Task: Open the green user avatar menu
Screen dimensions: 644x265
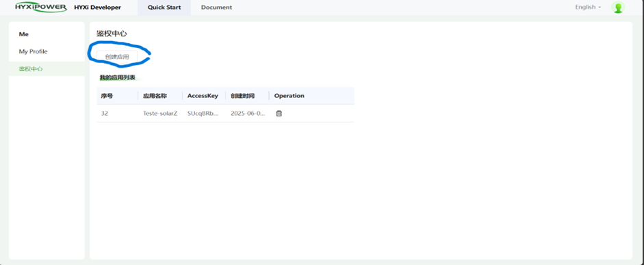Action: pyautogui.click(x=618, y=7)
